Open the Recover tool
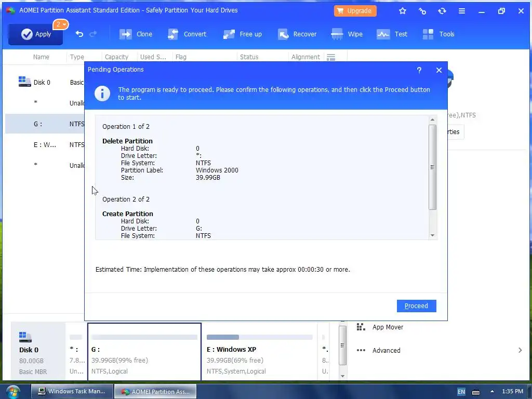The image size is (532, 399). (x=297, y=34)
